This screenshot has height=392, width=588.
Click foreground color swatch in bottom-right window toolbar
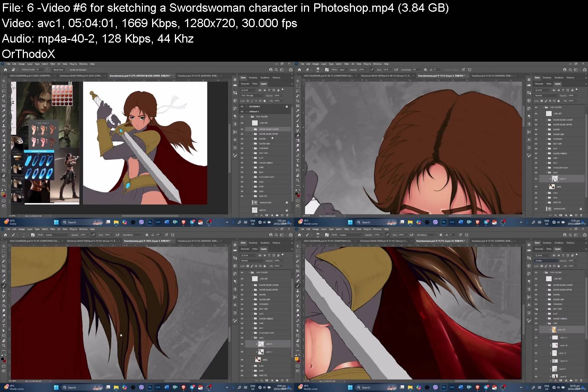297,359
